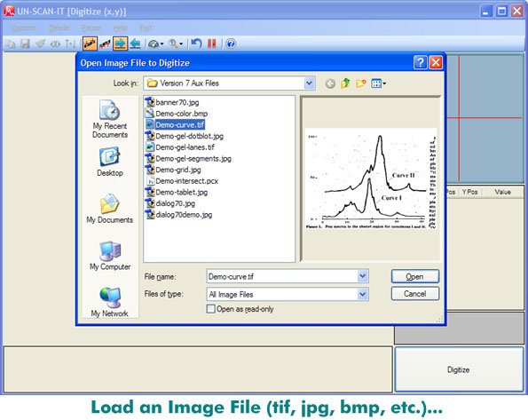
Task: Create a new folder icon
Action: (x=360, y=83)
